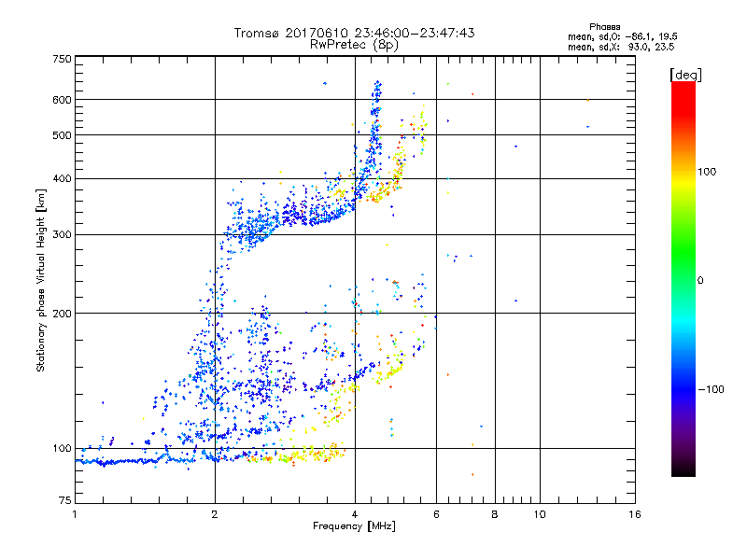Click the y-axis '300' tick label

tap(62, 235)
